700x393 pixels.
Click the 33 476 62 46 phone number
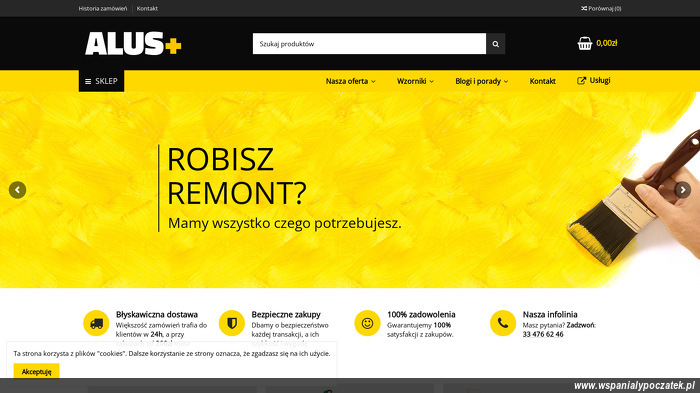543,334
